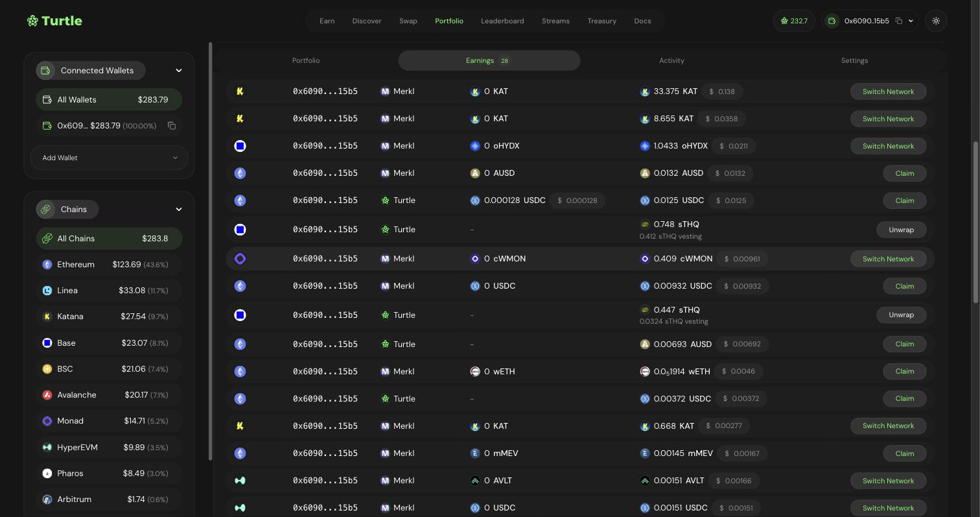The height and width of the screenshot is (517, 980).
Task: Click HyperEVM network icon in AVLT row
Action: [240, 481]
